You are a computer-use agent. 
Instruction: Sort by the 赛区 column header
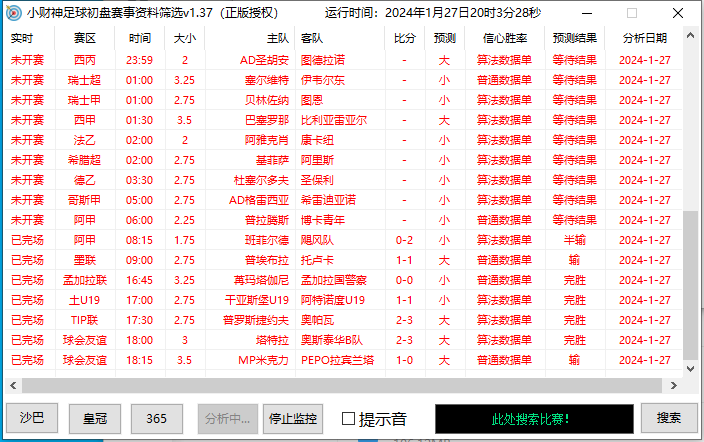[84, 39]
